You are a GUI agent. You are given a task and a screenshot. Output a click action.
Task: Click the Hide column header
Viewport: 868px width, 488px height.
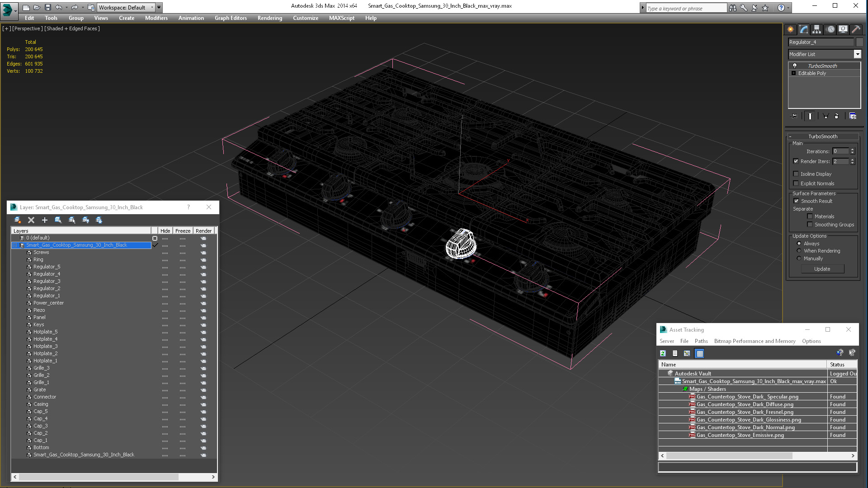(x=165, y=231)
